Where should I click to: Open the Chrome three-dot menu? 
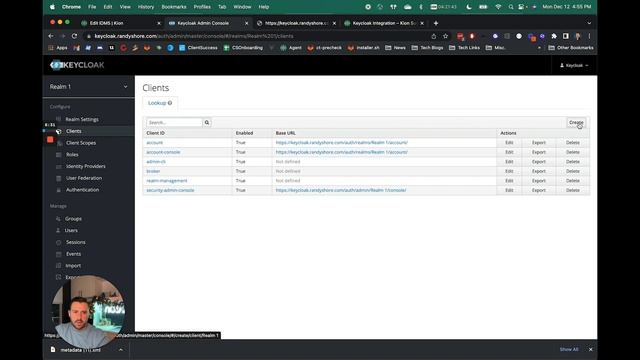coord(589,36)
